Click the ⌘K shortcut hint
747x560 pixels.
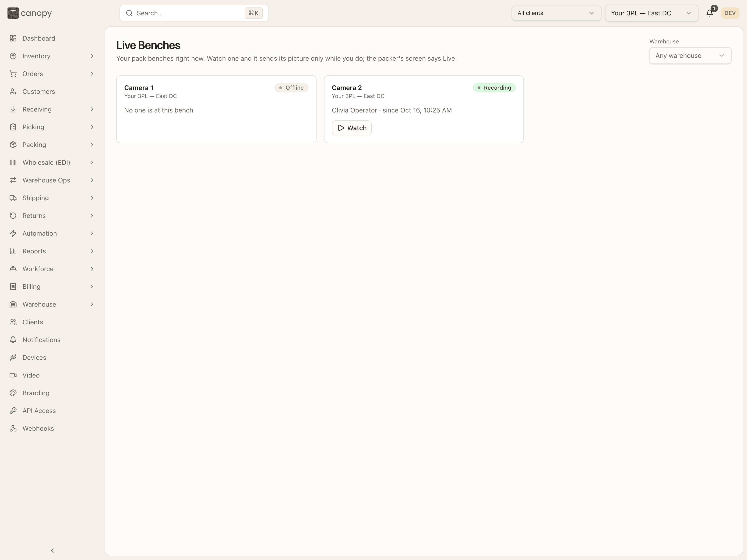click(253, 13)
